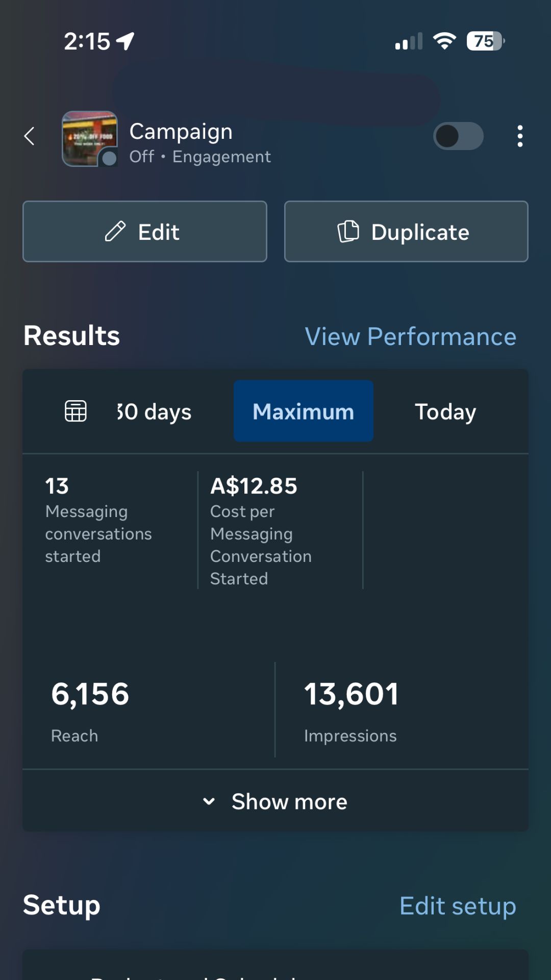The width and height of the screenshot is (551, 980).
Task: Tap the 13,601 Impressions stat
Action: [x=351, y=709]
